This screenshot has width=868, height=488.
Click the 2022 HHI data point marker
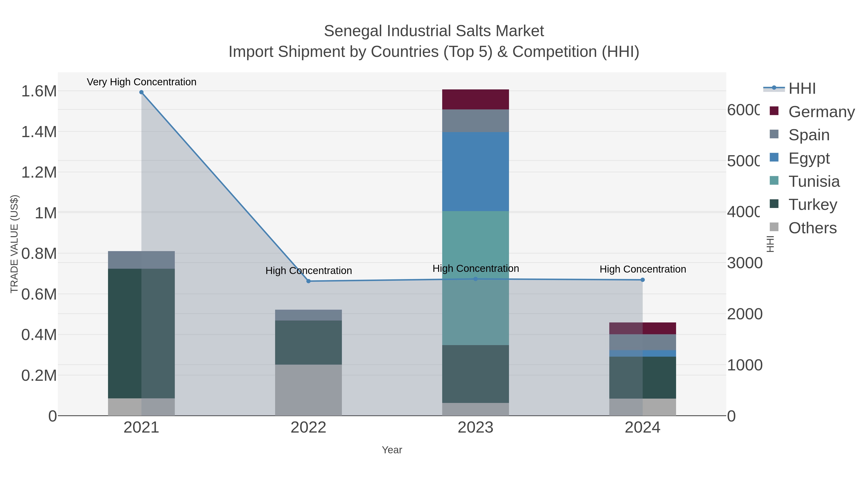click(x=308, y=281)
